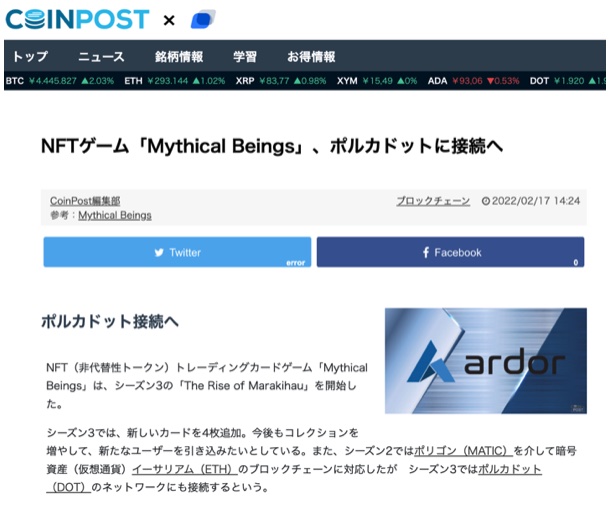Click the publication date 2022/02/17 14:24

[x=536, y=201]
